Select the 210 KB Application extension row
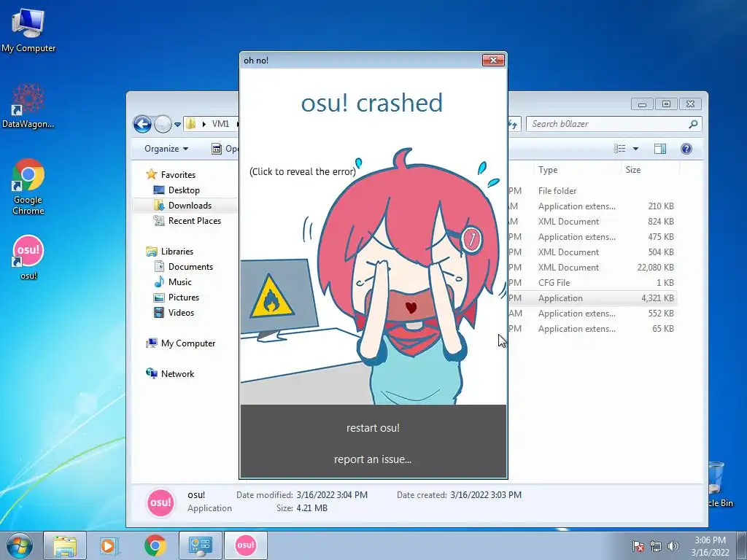 (592, 206)
